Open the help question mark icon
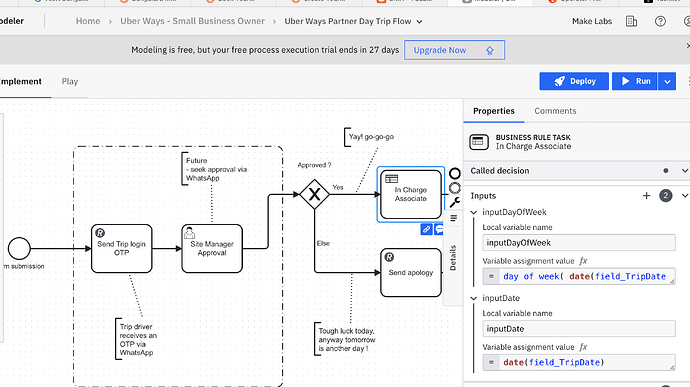The image size is (690, 387). [660, 21]
